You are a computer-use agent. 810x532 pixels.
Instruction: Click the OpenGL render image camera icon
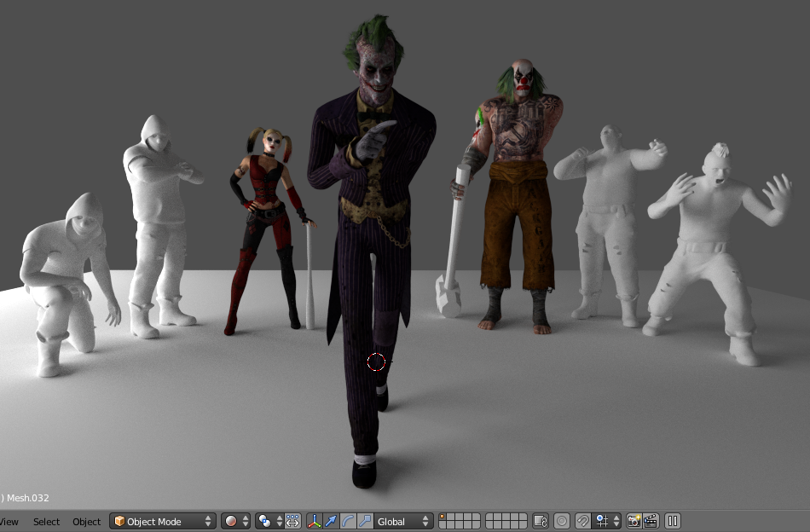[634, 521]
